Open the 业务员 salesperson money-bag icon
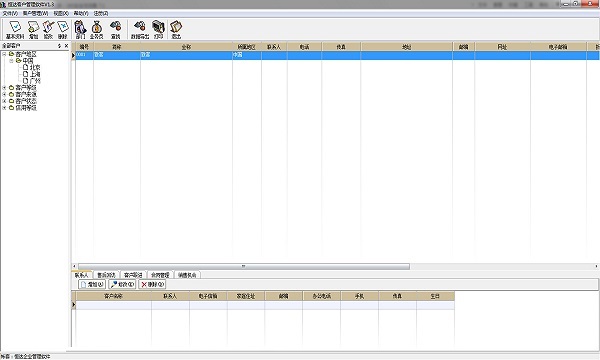 coord(96,30)
